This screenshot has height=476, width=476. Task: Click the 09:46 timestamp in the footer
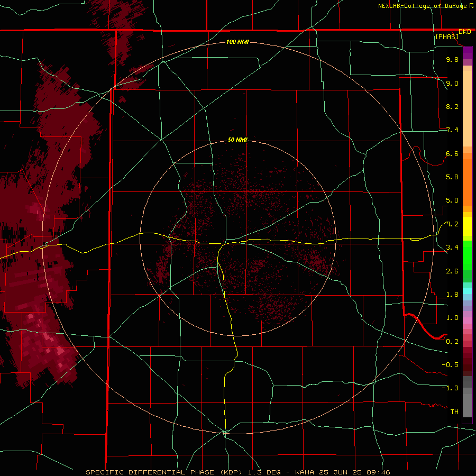[378, 472]
